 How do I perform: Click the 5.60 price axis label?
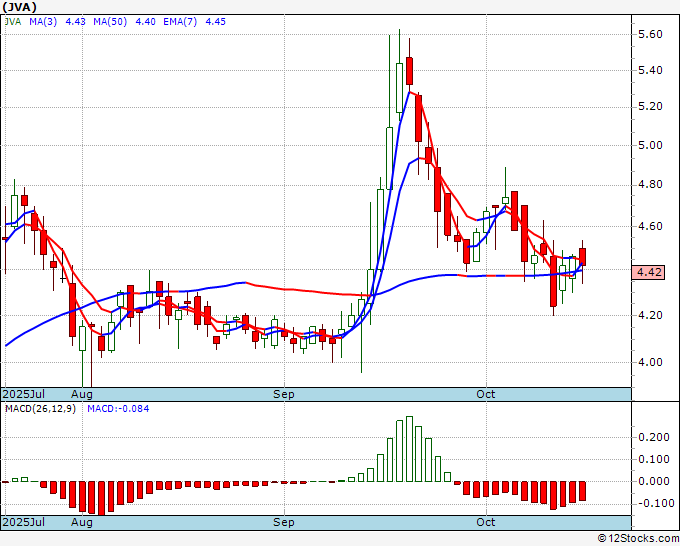[x=650, y=34]
